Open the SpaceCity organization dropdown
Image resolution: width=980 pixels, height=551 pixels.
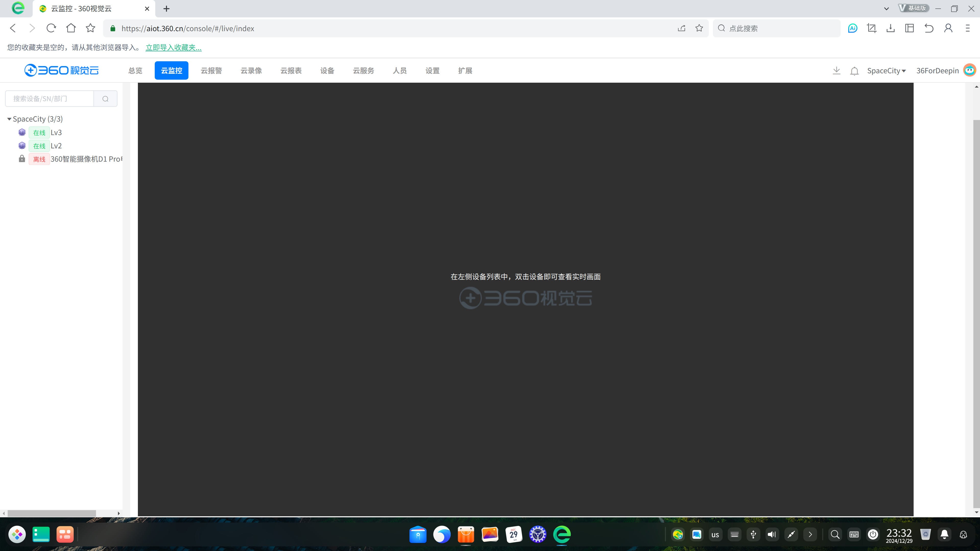pos(886,71)
